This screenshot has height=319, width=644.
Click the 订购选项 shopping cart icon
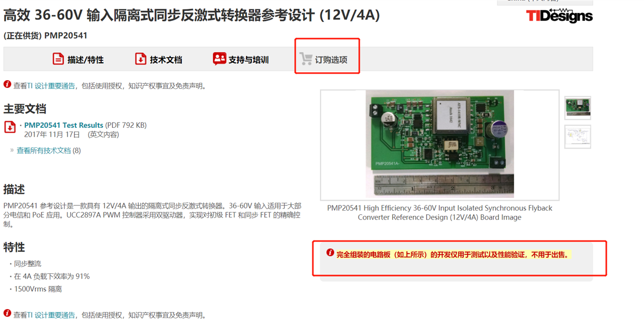(x=306, y=59)
